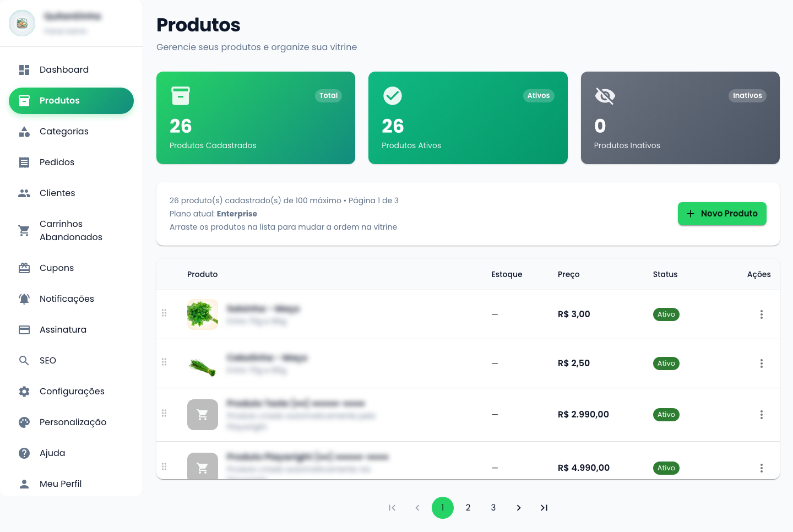Select the Categorias icon in the sidebar

tap(24, 131)
